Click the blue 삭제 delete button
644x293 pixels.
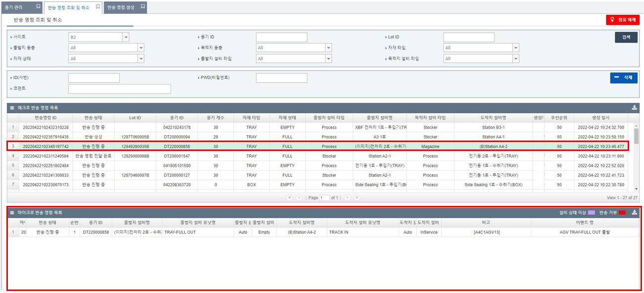pos(623,78)
